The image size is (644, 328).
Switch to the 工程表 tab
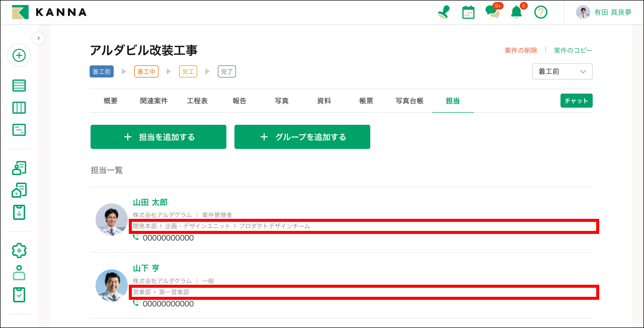pos(196,101)
